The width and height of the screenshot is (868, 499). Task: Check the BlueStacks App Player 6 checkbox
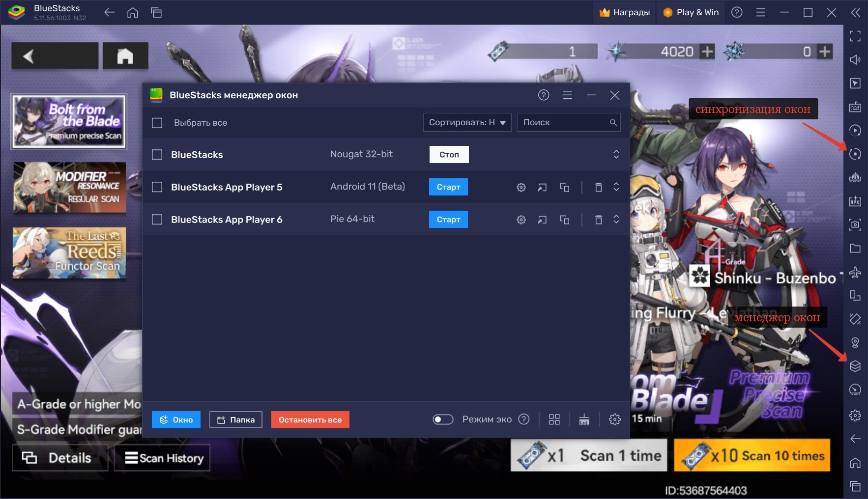157,220
